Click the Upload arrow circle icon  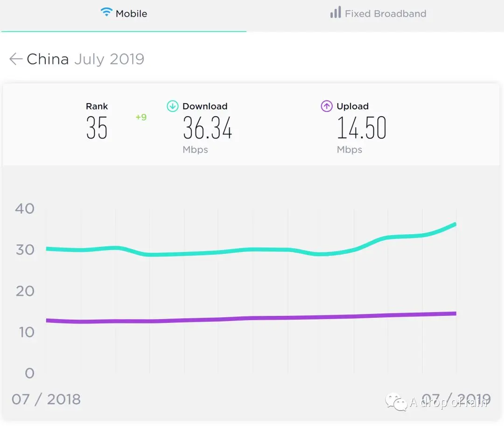point(327,106)
